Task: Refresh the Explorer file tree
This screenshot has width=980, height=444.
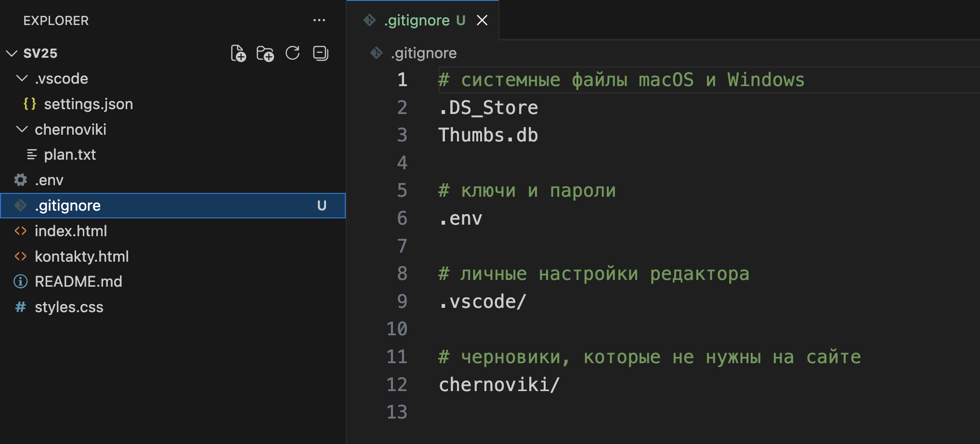Action: tap(293, 53)
